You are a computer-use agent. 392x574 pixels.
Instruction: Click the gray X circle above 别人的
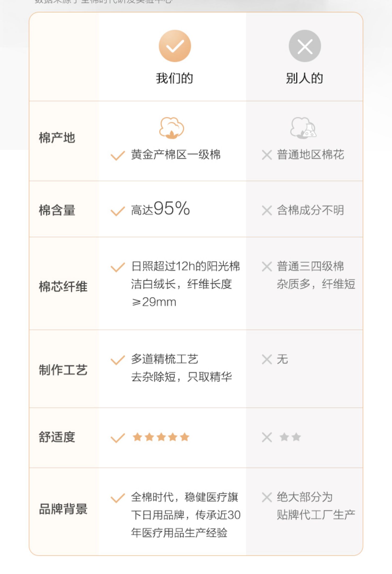point(305,46)
